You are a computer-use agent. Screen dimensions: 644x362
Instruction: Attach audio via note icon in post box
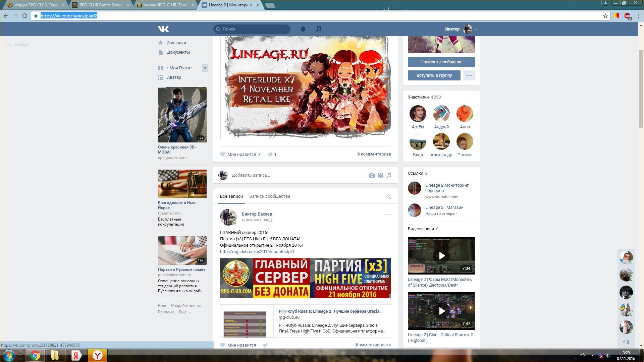(x=389, y=175)
